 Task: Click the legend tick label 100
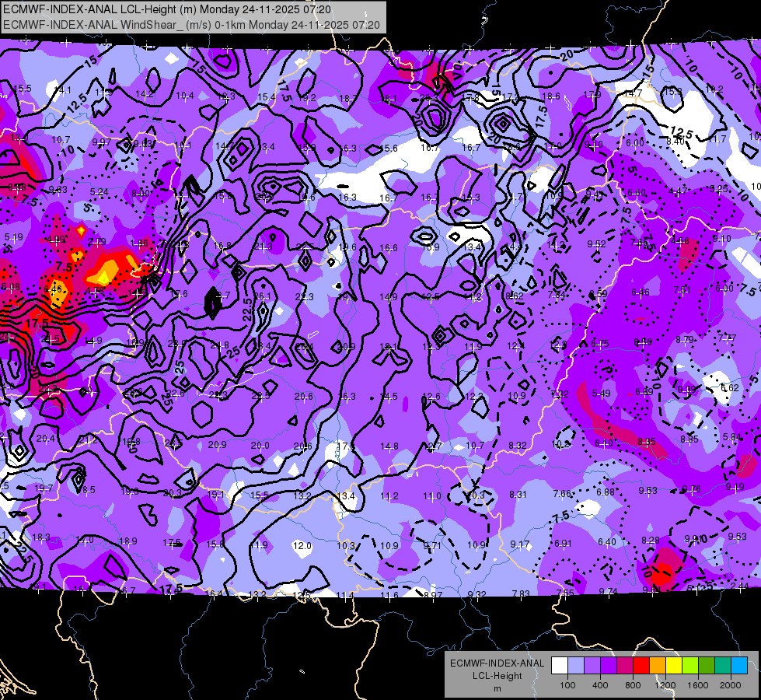click(567, 685)
